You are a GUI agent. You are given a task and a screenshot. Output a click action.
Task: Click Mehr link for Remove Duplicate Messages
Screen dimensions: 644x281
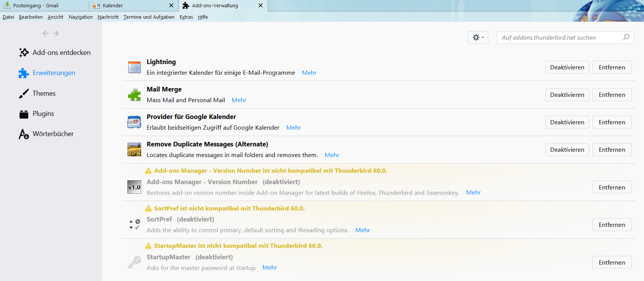pos(332,155)
